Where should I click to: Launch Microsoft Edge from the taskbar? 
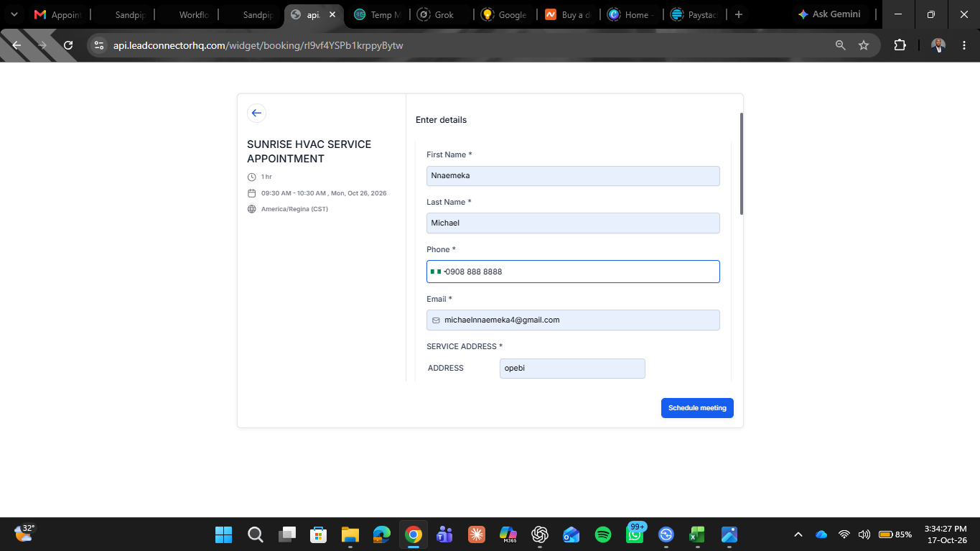pyautogui.click(x=381, y=534)
